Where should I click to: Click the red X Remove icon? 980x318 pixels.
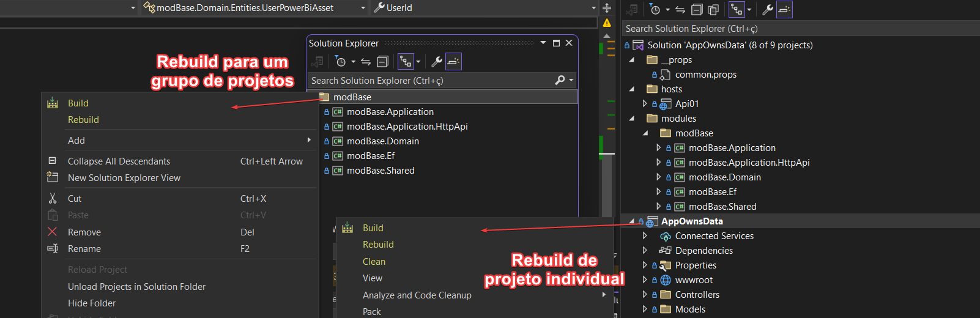53,232
